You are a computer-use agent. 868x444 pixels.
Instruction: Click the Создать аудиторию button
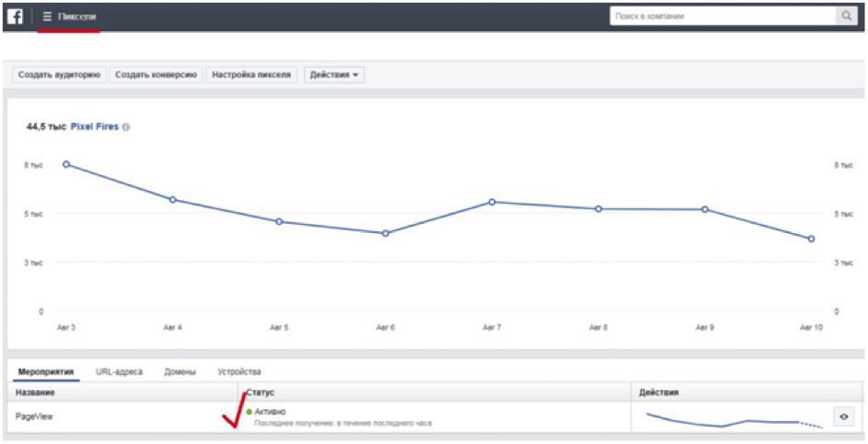[60, 74]
